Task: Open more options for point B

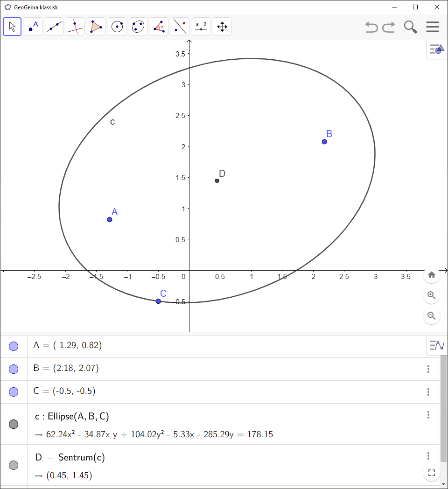Action: (428, 369)
